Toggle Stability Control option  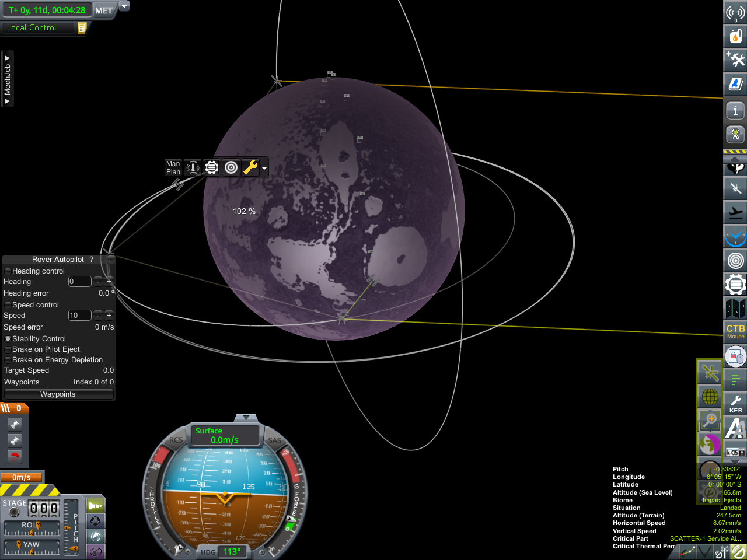pos(8,339)
